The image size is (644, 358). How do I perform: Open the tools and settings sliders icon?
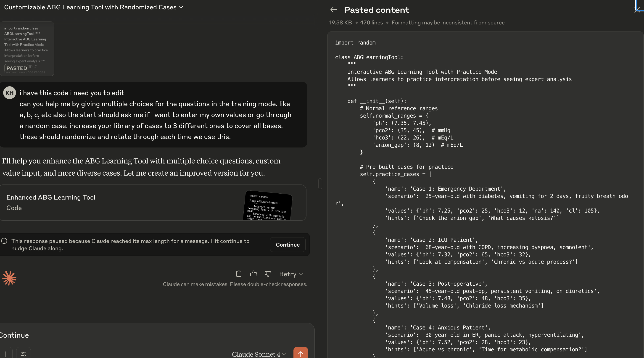pos(24,354)
